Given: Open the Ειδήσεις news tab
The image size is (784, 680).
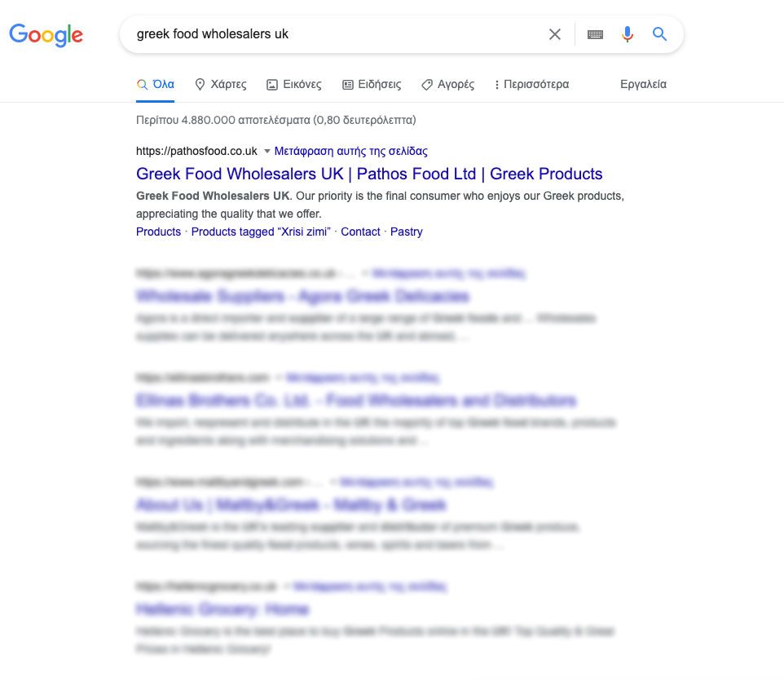Looking at the screenshot, I should point(371,84).
